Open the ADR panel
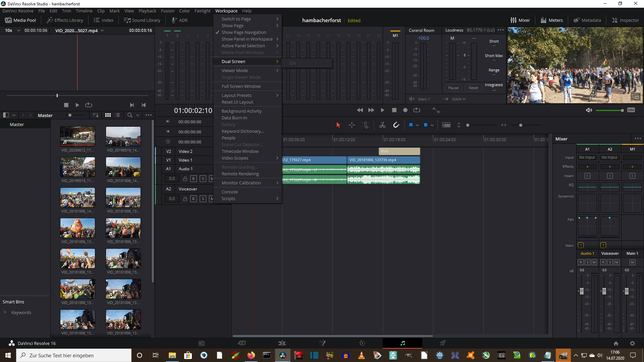The image size is (644, 362). point(179,20)
